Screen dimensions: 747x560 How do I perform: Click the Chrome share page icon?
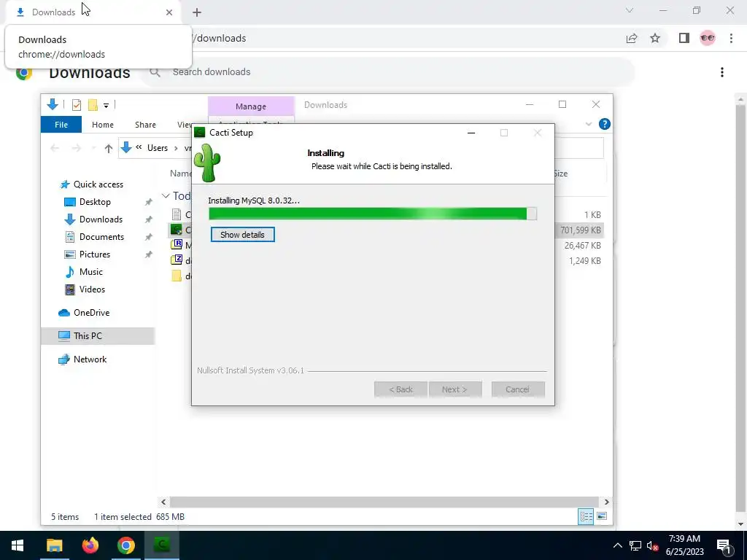coord(632,38)
